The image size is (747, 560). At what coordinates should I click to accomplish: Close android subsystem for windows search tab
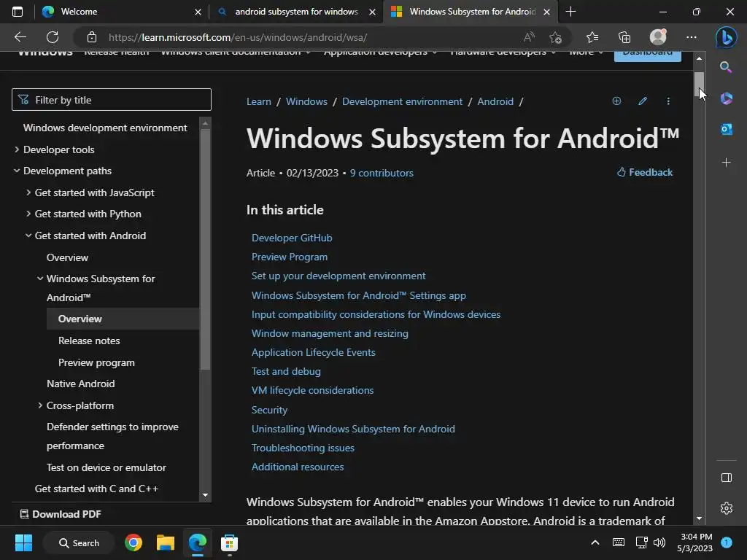coord(373,12)
